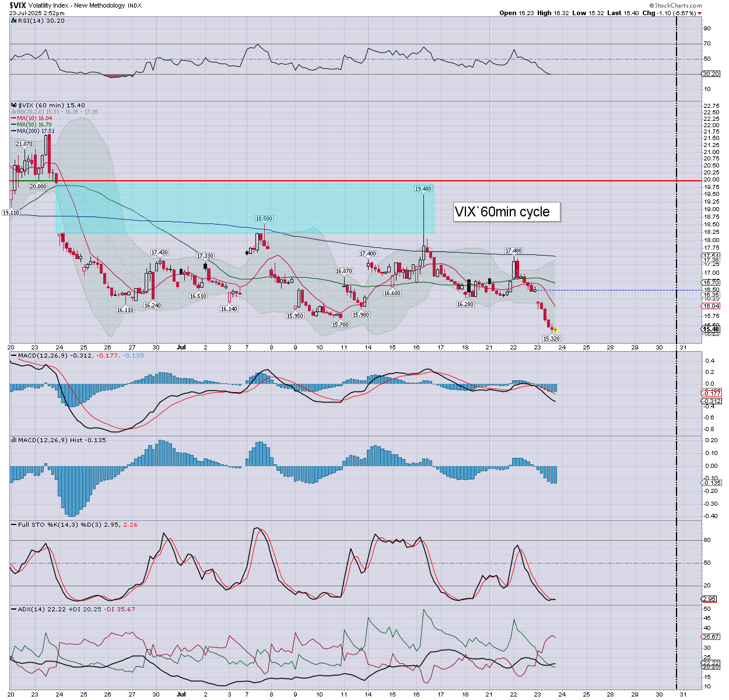This screenshot has width=729, height=700.
Task: Click the $VIX candlestick legend icon
Action: tap(14, 106)
